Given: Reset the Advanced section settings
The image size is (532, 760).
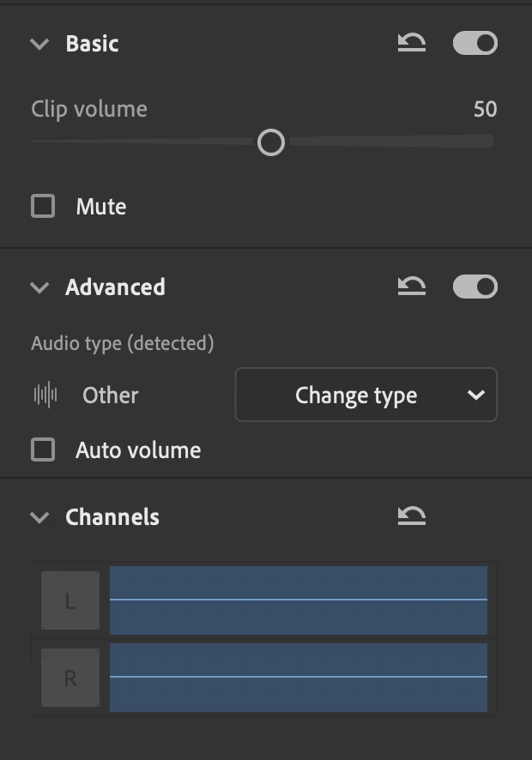Looking at the screenshot, I should (x=412, y=286).
